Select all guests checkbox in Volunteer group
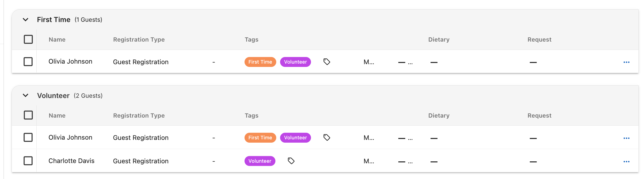 tap(28, 115)
